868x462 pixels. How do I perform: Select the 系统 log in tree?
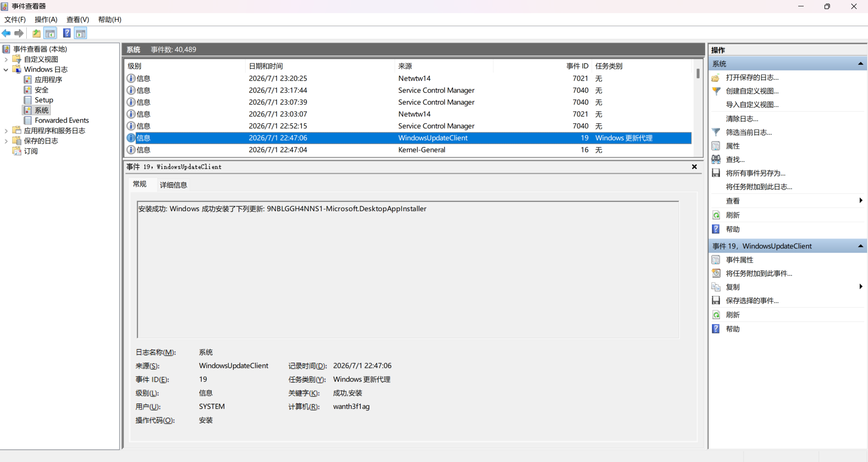[41, 110]
